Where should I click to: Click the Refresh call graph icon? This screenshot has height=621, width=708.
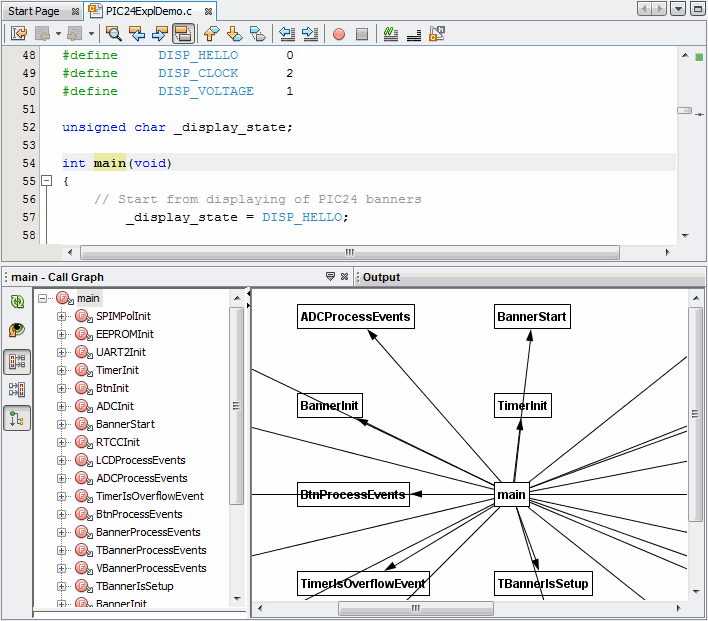click(17, 302)
